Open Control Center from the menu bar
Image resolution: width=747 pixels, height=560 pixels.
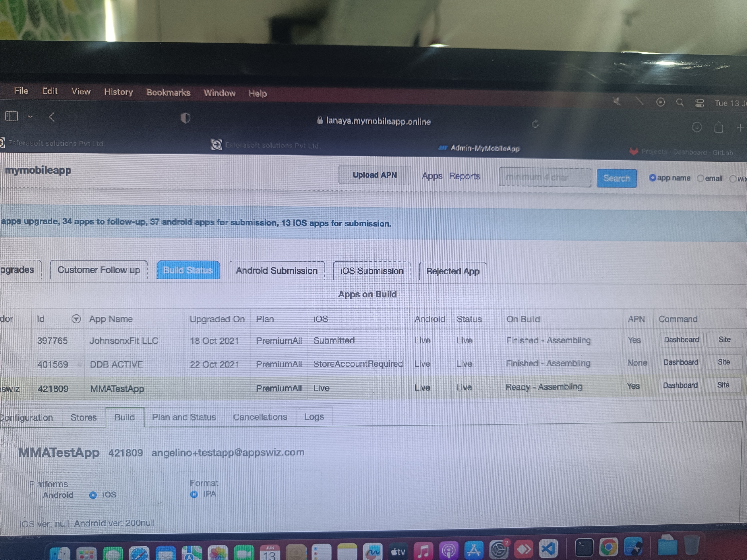[x=699, y=103]
